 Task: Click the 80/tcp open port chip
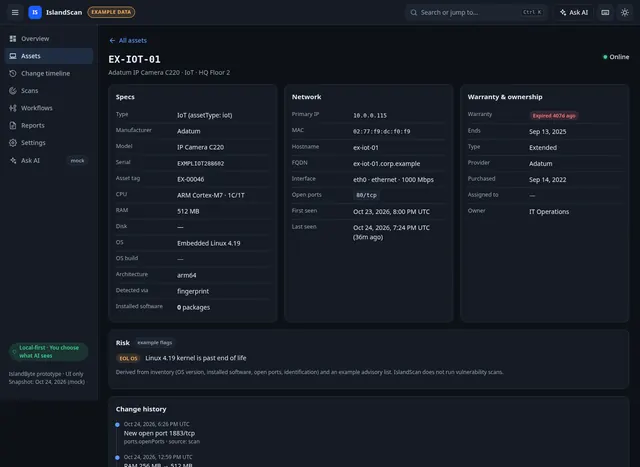366,195
